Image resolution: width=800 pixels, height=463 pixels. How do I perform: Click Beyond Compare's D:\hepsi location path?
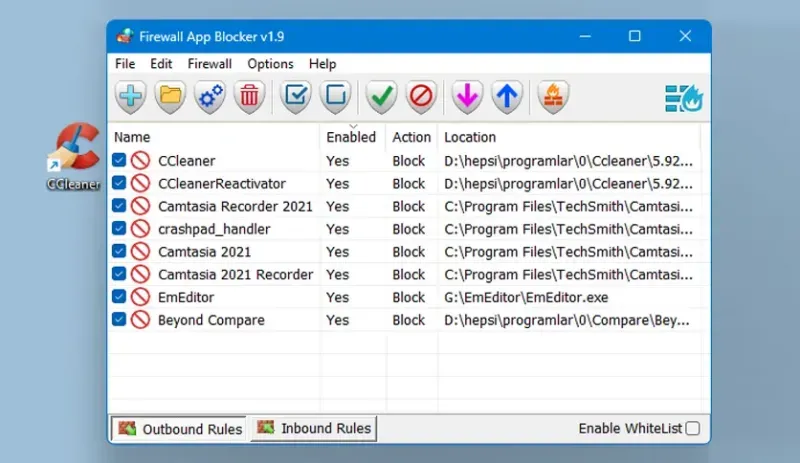pos(567,320)
